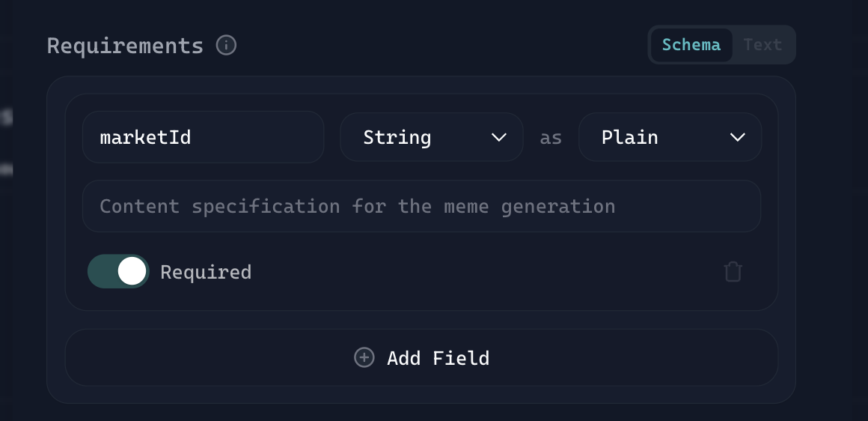Disable the Required toggle switch
The width and height of the screenshot is (868, 421).
(118, 271)
